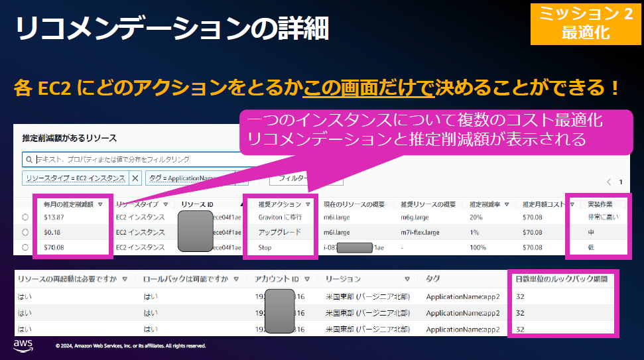Click the AWS logo in the footer
This screenshot has width=644, height=360.
[x=23, y=345]
